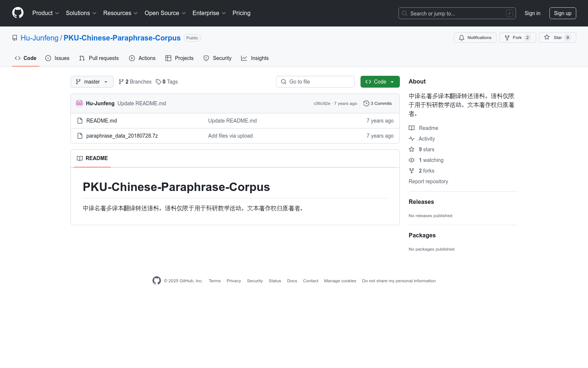Viewport: 588px width, 368px height.
Task: Click the Notifications button
Action: (475, 38)
